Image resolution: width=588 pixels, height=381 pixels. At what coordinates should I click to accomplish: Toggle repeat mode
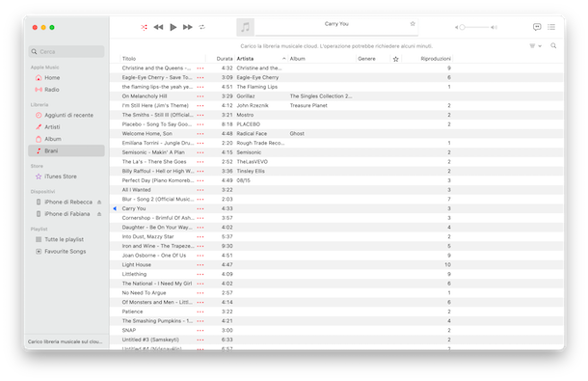click(x=202, y=27)
